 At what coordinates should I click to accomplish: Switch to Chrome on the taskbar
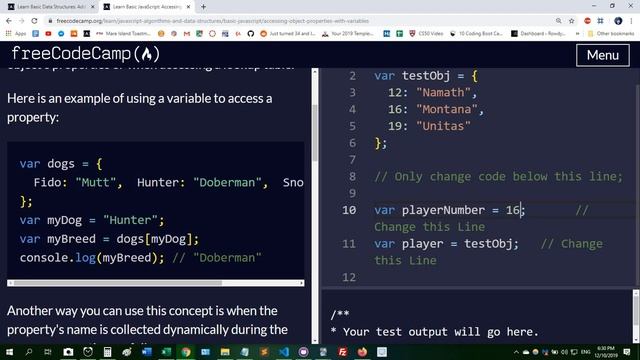tap(186, 352)
